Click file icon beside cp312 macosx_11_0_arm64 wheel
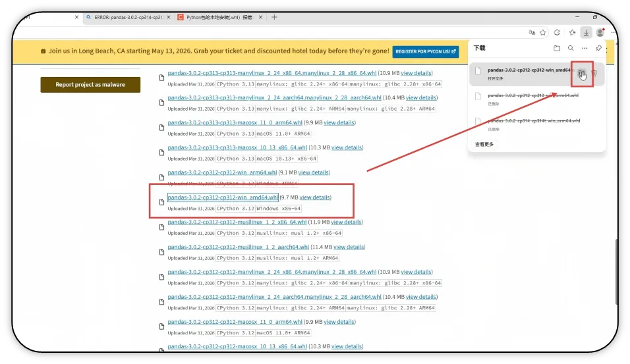 (x=161, y=326)
